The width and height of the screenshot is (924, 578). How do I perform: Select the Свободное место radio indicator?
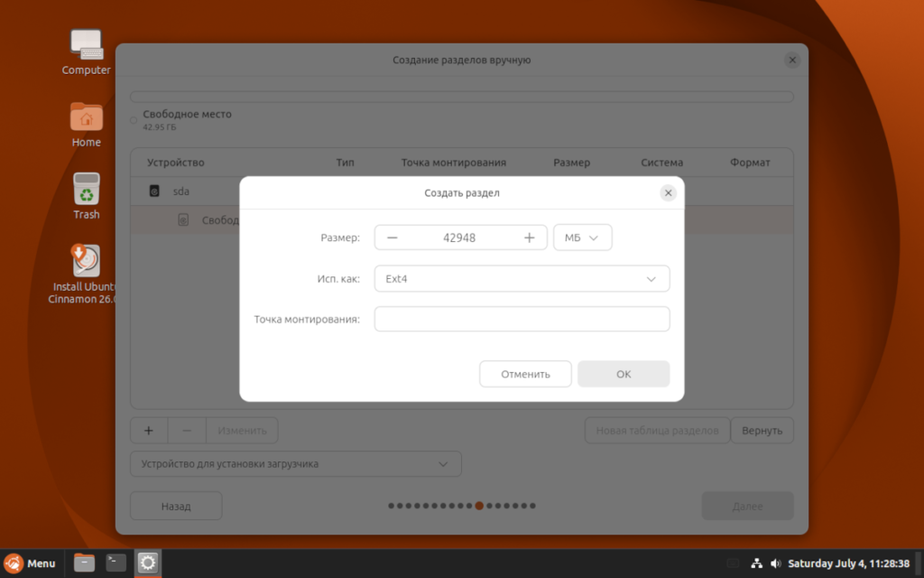click(x=134, y=120)
